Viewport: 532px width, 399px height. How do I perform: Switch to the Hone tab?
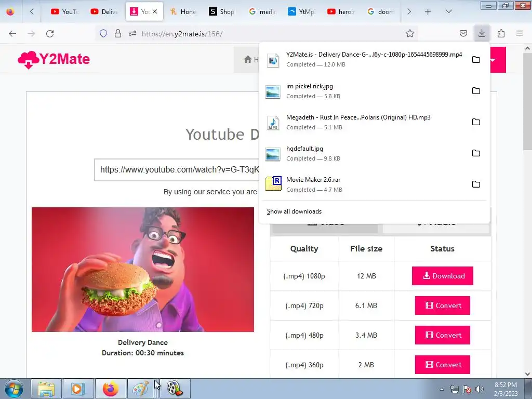[183, 11]
